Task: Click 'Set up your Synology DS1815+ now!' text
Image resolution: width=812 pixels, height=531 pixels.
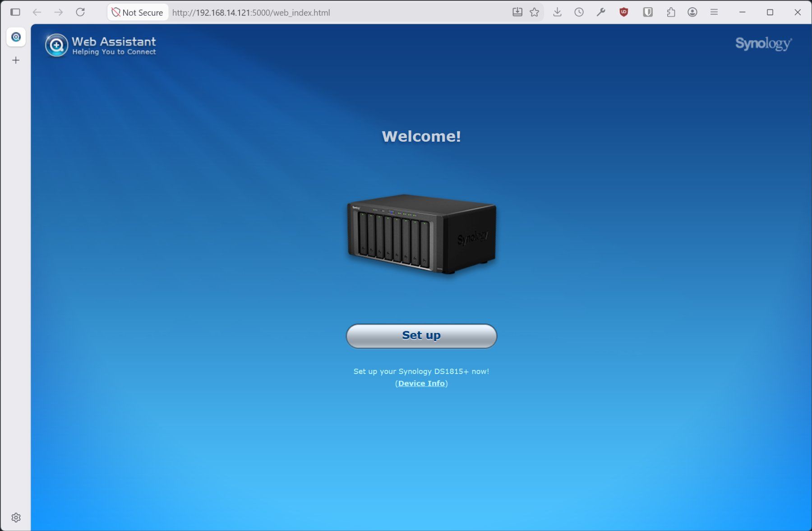Action: click(x=421, y=371)
